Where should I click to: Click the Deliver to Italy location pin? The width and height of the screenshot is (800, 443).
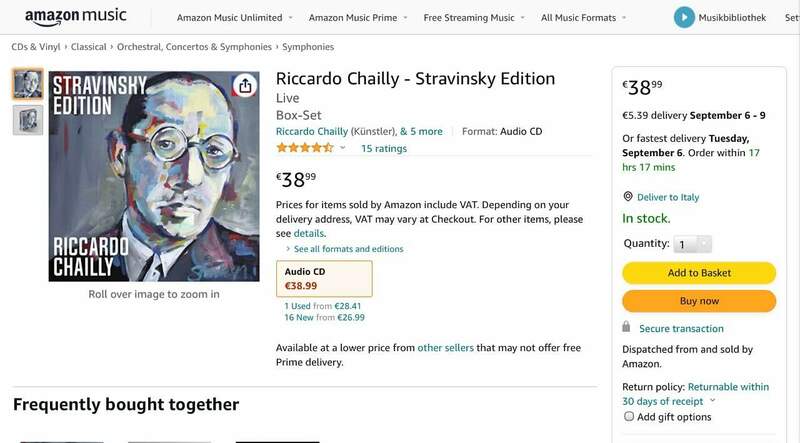(x=628, y=197)
